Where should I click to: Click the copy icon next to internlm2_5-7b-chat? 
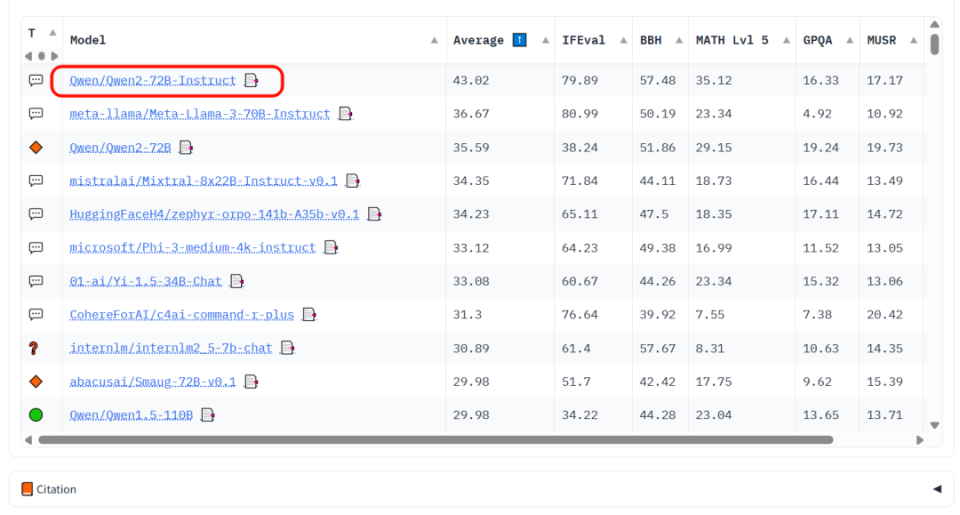(287, 348)
